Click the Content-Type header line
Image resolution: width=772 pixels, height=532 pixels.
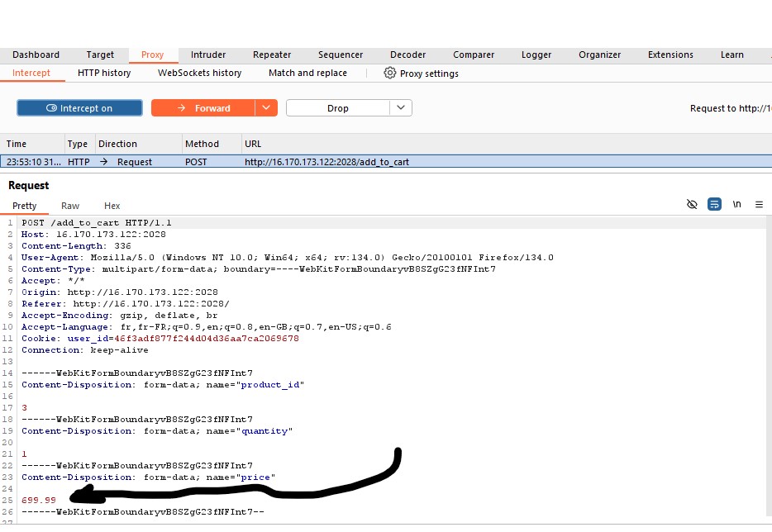point(259,268)
